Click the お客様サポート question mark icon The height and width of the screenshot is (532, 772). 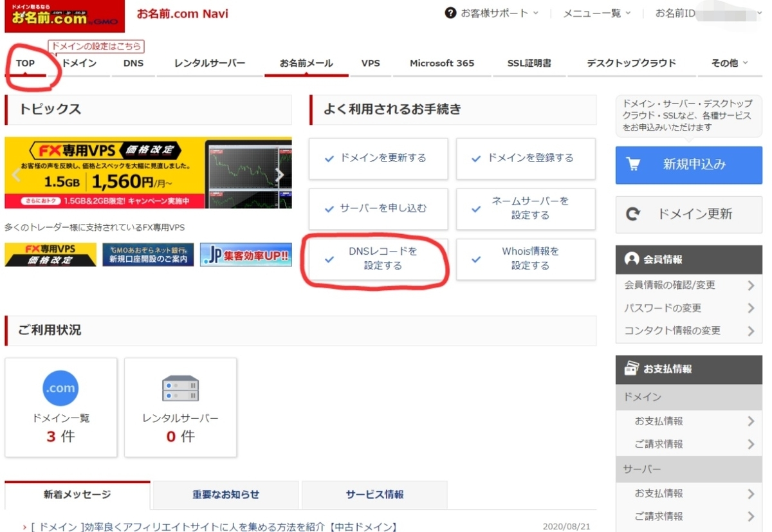click(450, 13)
